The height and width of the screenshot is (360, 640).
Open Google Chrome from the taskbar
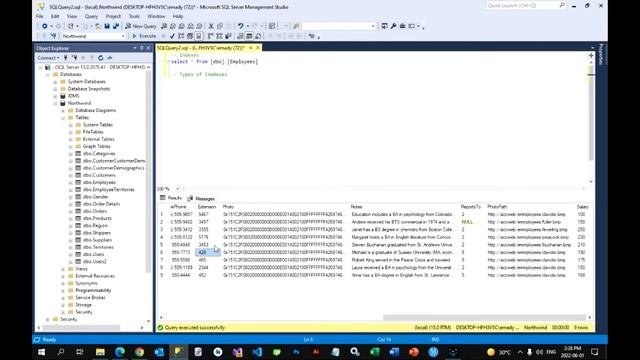(139, 352)
